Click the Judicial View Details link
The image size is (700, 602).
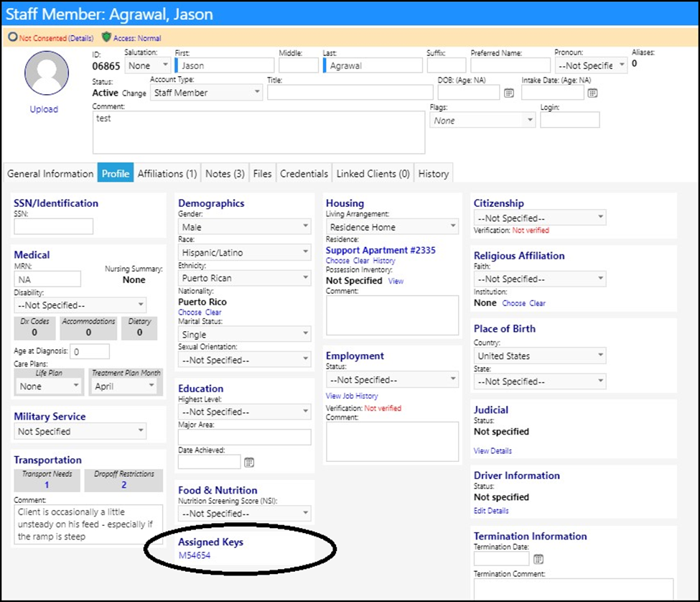pyautogui.click(x=493, y=450)
